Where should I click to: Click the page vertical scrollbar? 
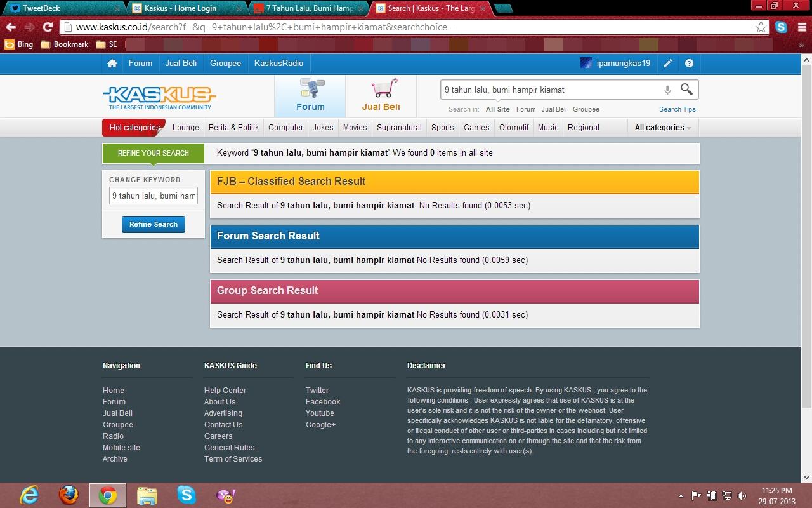(x=806, y=235)
